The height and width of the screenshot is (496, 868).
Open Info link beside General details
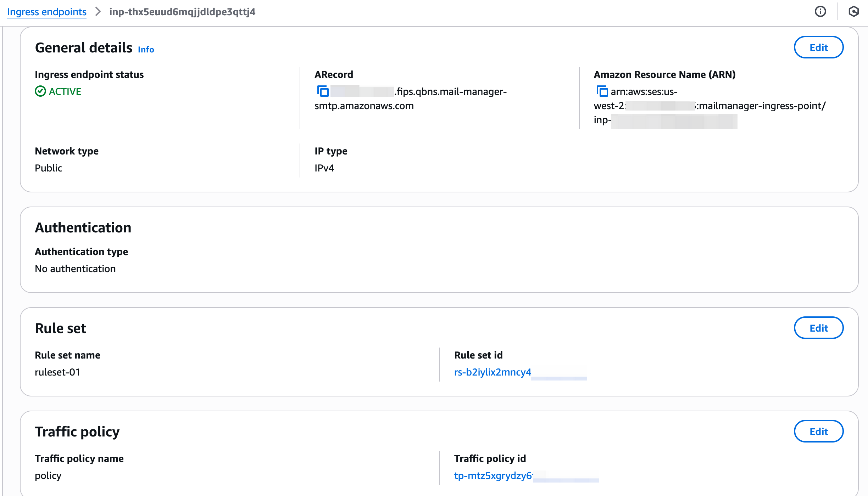coord(146,49)
